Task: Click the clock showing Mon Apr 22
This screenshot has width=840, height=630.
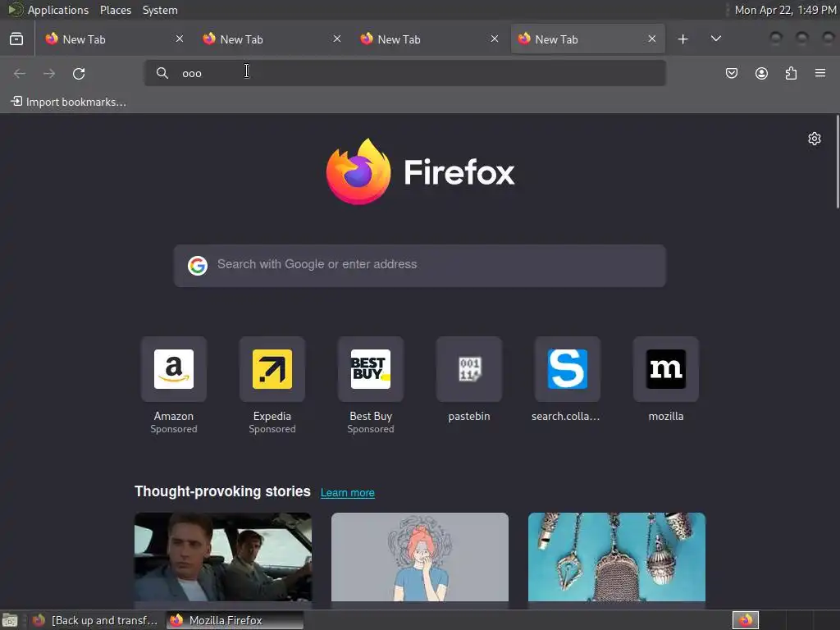Action: (785, 10)
